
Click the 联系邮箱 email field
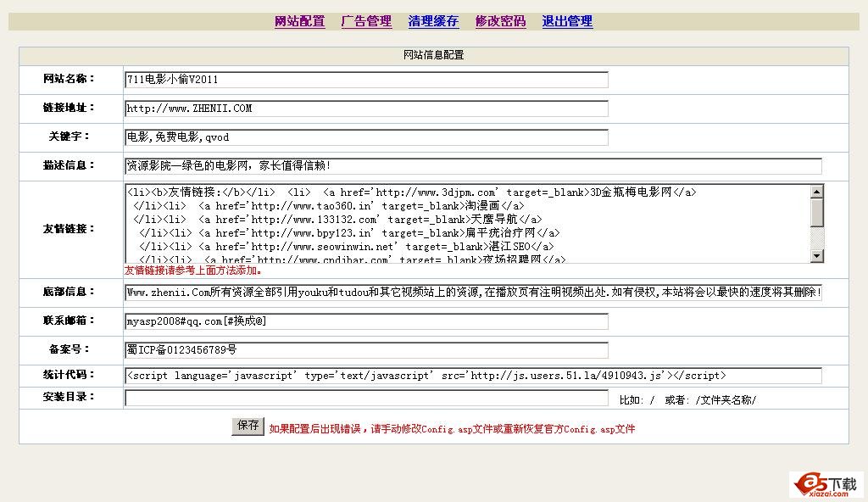click(x=366, y=321)
